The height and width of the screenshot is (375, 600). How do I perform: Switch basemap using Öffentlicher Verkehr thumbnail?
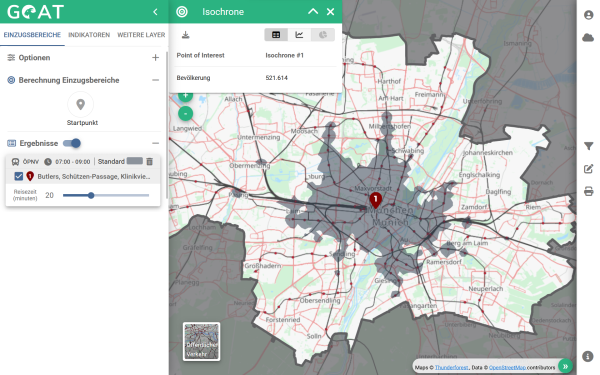coord(201,341)
